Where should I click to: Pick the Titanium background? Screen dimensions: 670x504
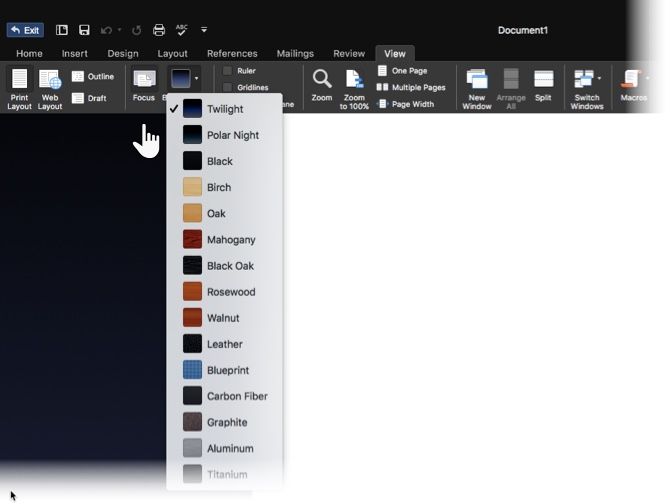click(225, 474)
